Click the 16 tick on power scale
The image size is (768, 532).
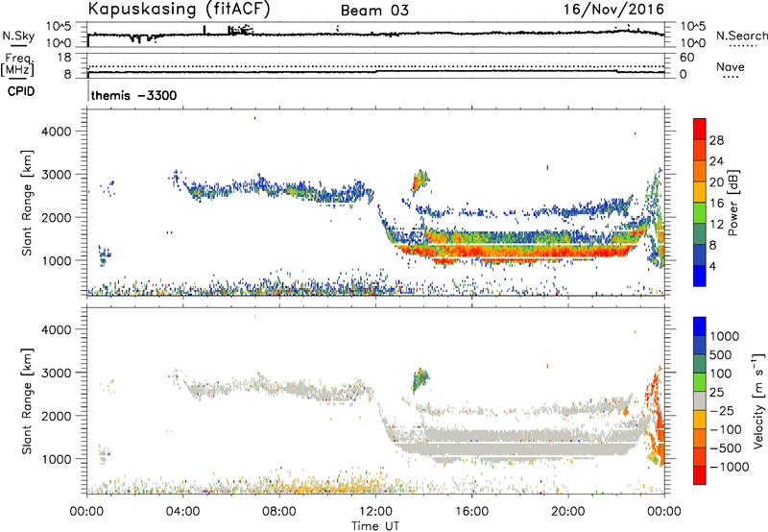tap(716, 204)
